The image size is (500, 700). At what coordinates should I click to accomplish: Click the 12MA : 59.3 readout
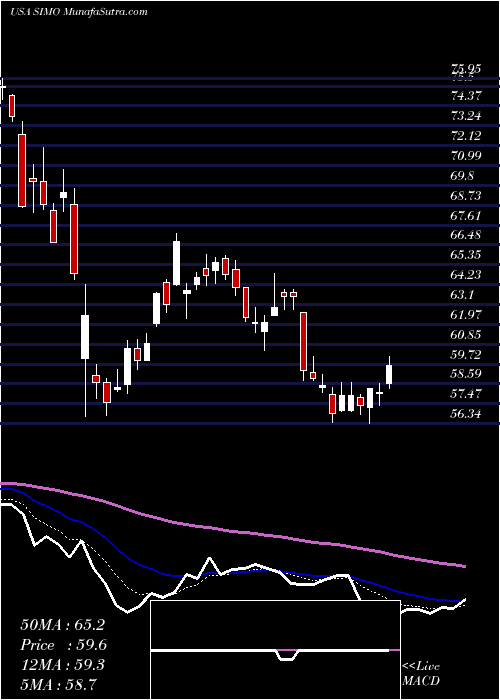(x=62, y=665)
